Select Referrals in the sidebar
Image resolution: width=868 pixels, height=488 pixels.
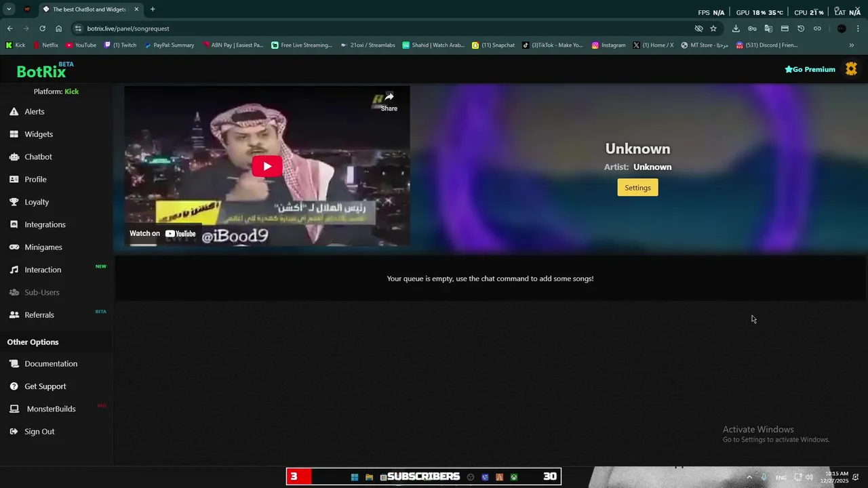[x=39, y=315]
